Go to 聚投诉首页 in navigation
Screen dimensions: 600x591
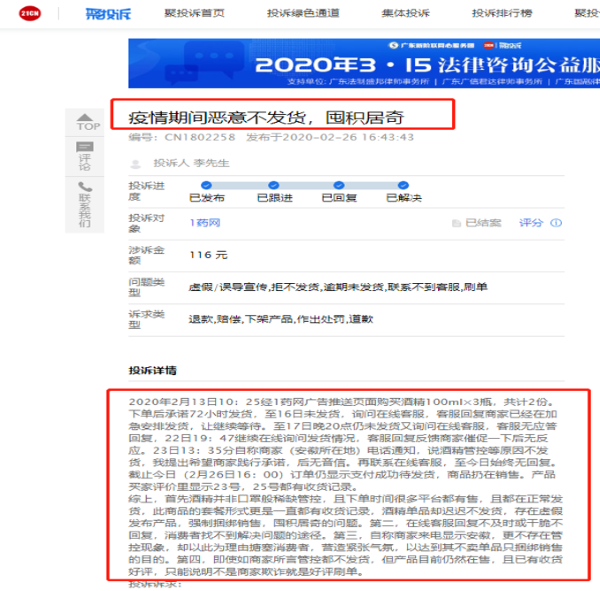tap(194, 13)
